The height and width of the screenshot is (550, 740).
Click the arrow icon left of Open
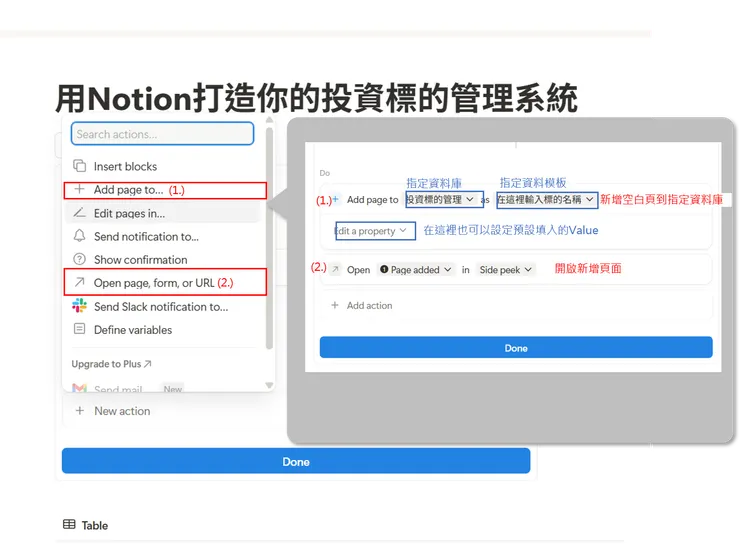335,269
